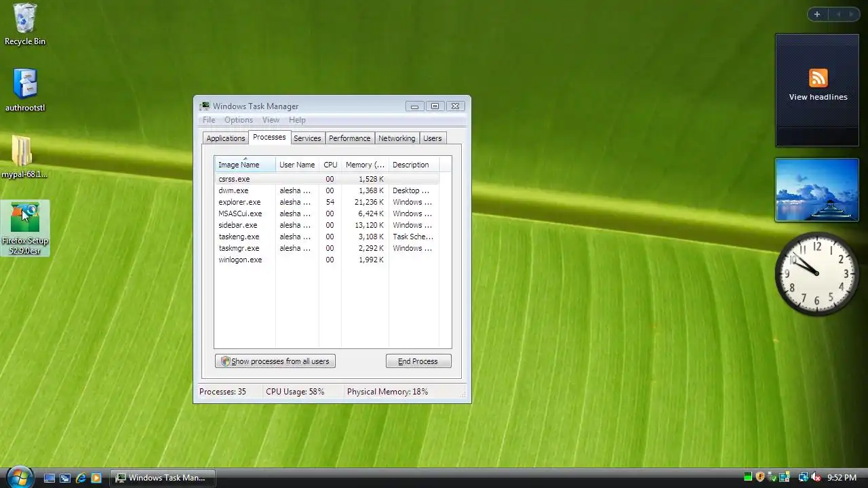Select the dwm.exe process row
The height and width of the screenshot is (488, 868).
[x=327, y=190]
